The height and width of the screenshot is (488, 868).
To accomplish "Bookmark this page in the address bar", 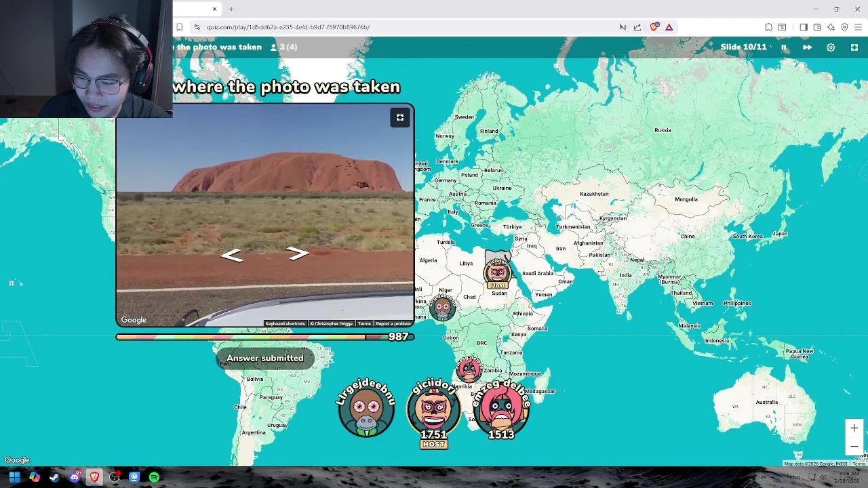I will click(x=179, y=27).
